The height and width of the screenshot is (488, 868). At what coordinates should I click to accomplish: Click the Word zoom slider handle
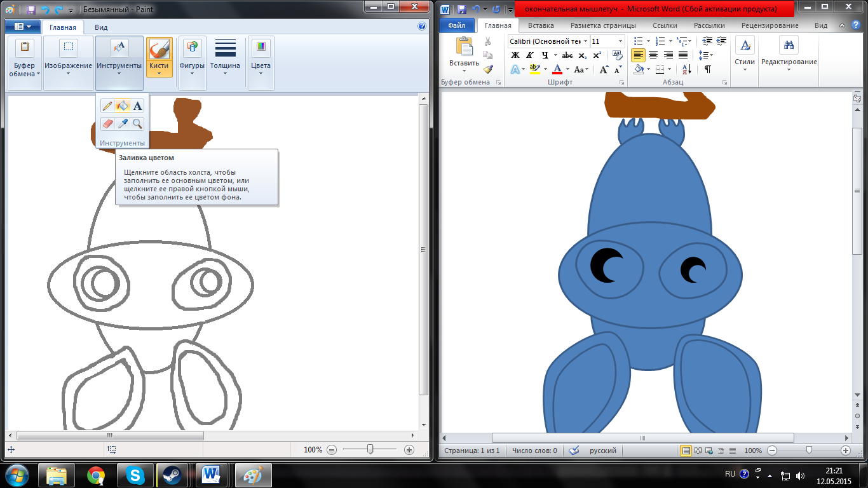[809, 451]
